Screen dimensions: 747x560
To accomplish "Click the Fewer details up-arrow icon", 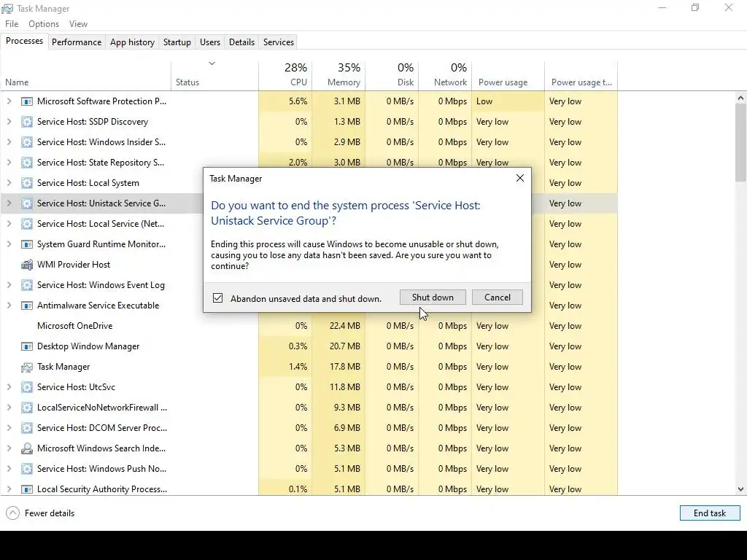I will [x=13, y=513].
